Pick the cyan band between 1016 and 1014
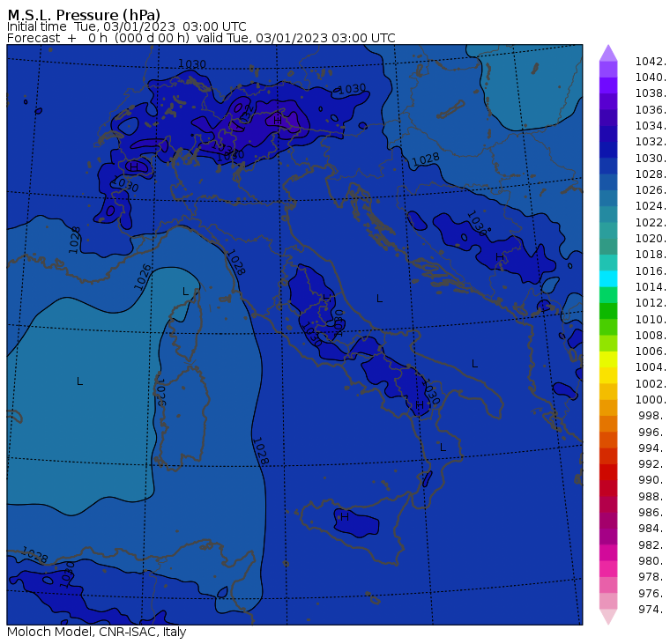This screenshot has width=670, height=644. tap(608, 278)
